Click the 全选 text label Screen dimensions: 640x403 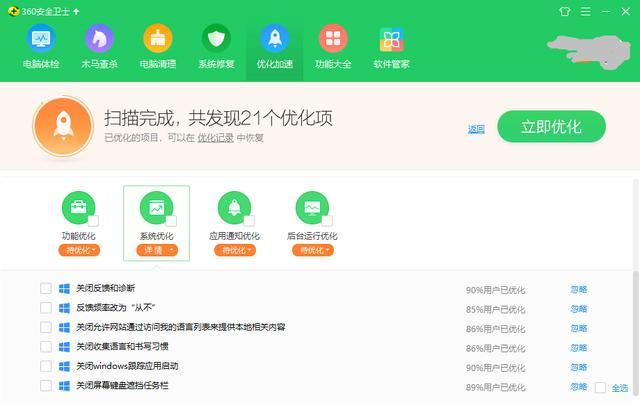pos(620,388)
